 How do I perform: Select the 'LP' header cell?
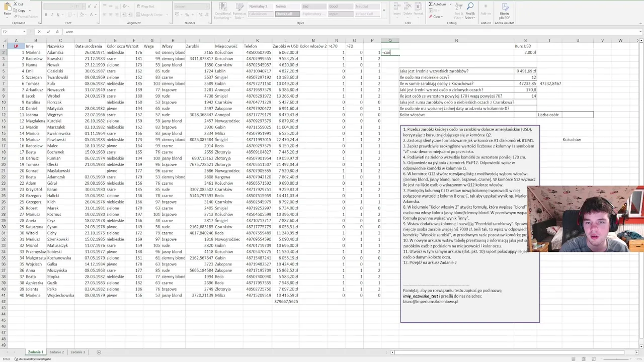click(x=16, y=46)
